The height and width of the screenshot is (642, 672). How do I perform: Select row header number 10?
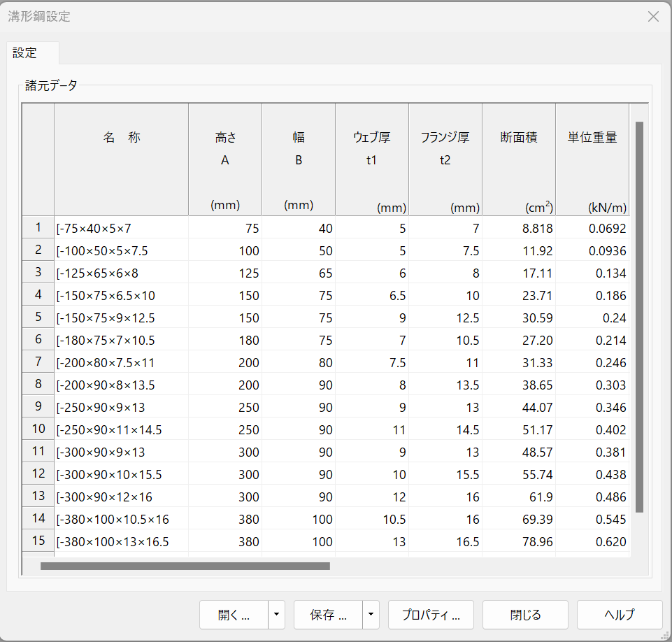click(38, 429)
